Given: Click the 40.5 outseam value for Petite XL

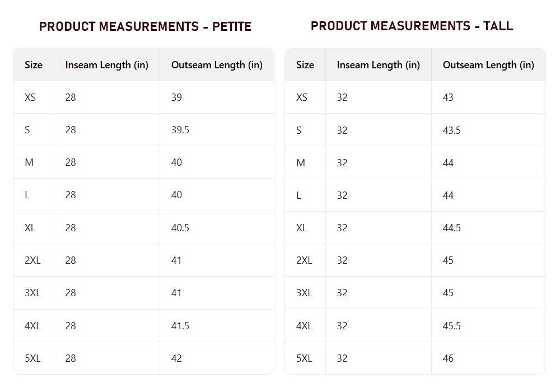Looking at the screenshot, I should point(180,228).
